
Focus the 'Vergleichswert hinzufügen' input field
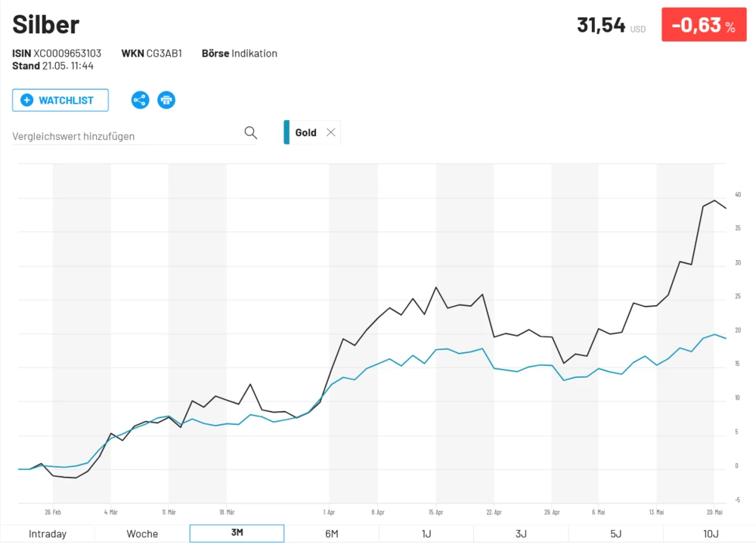[125, 136]
